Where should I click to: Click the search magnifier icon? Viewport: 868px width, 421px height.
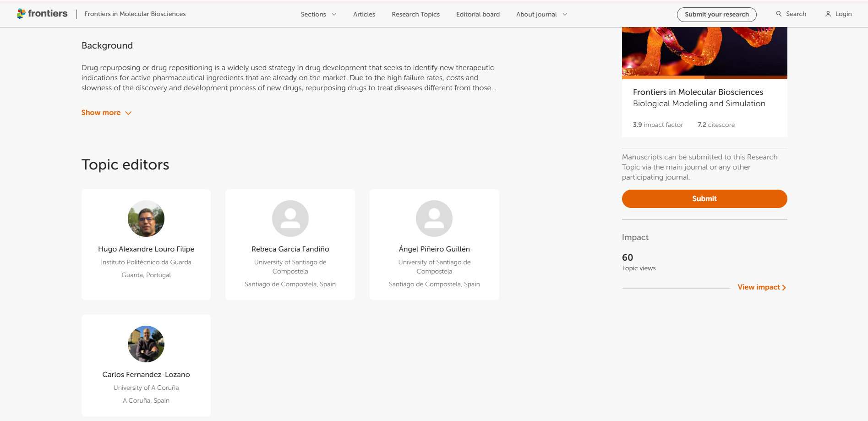779,14
